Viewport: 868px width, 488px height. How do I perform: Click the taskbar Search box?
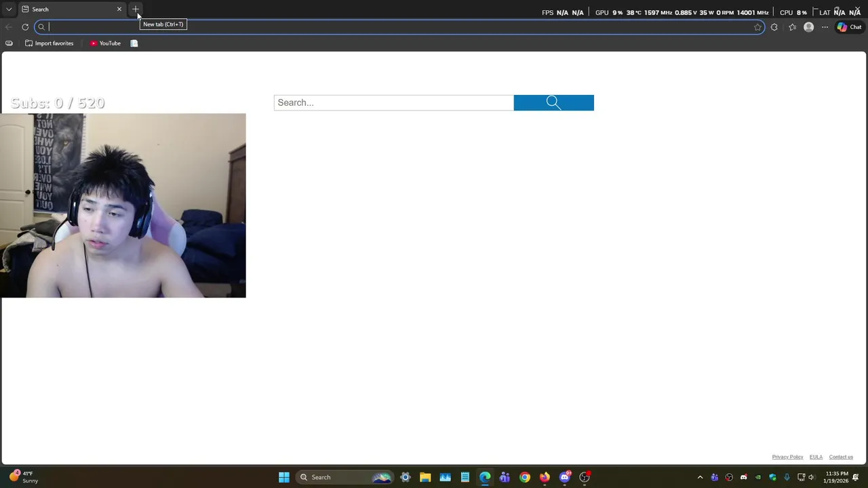(346, 477)
